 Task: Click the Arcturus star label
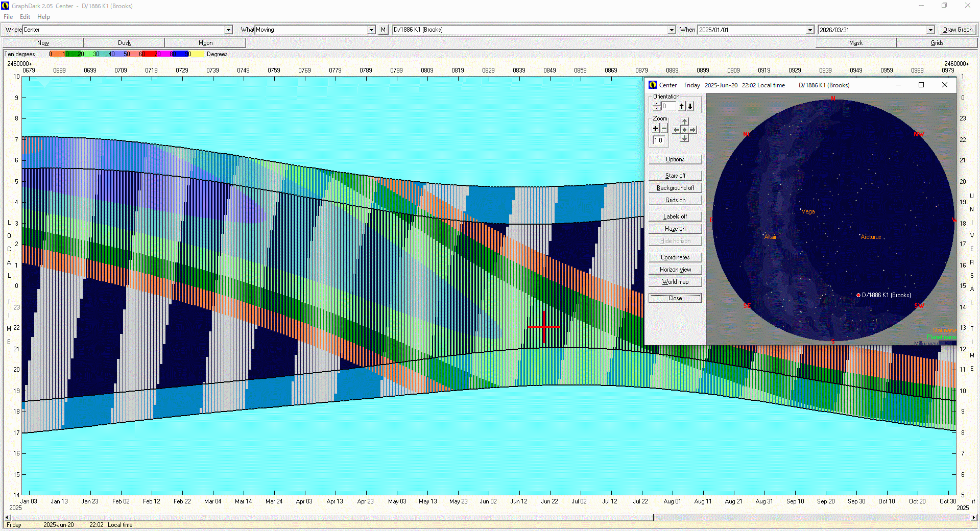pos(871,237)
